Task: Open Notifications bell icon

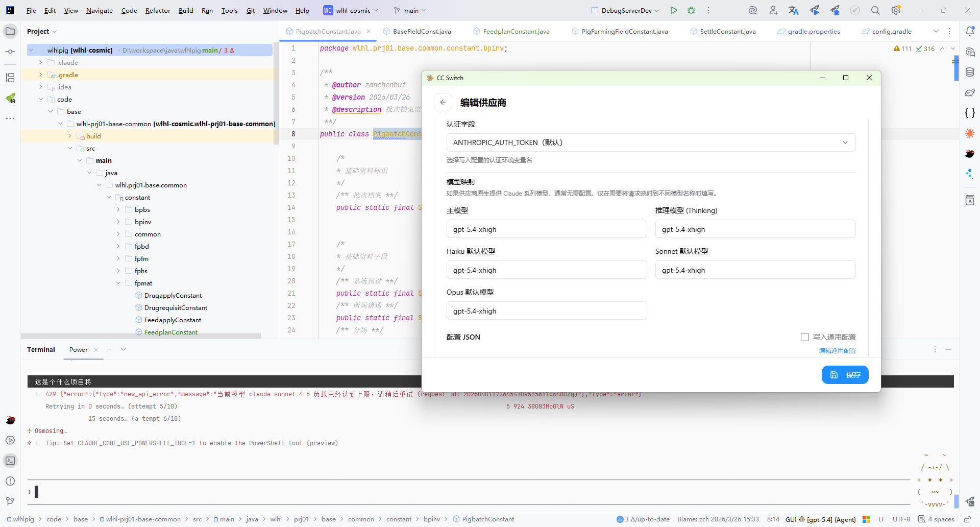Action: (970, 31)
